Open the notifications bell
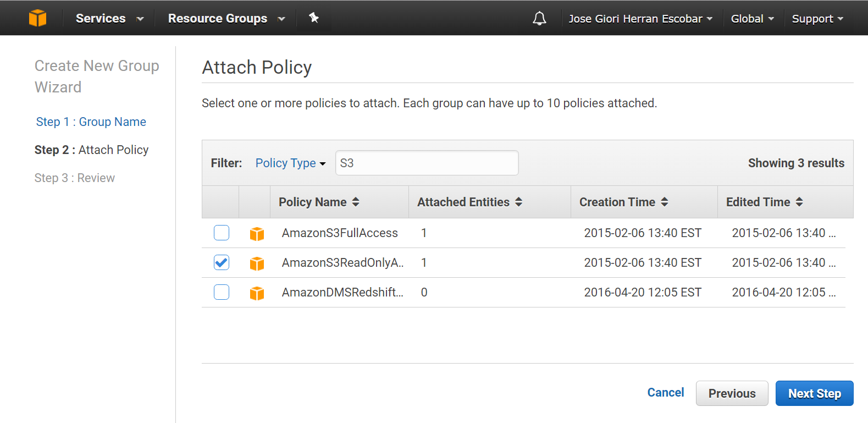This screenshot has width=868, height=423. pyautogui.click(x=540, y=18)
